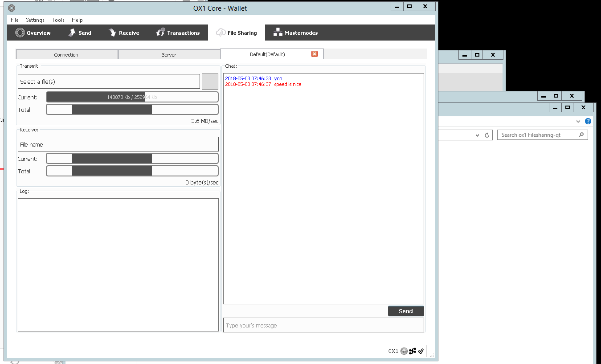Open the Overview page

point(33,33)
